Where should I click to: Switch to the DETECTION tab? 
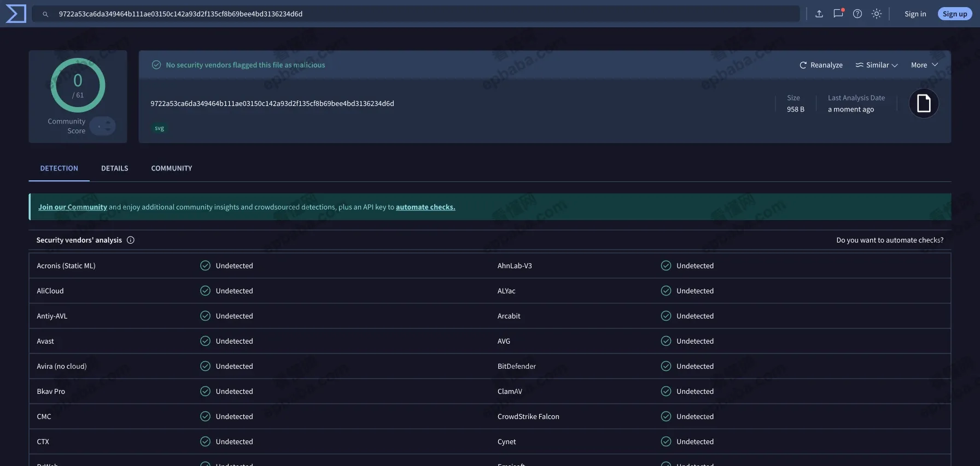(x=59, y=168)
